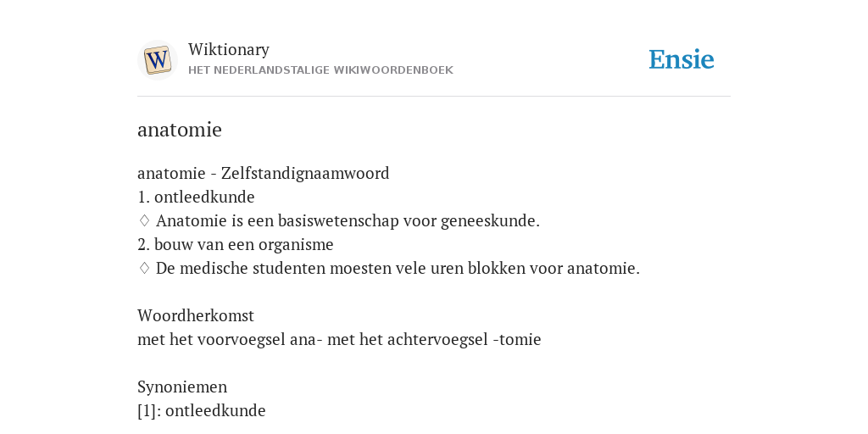This screenshot has width=868, height=434.
Task: Click the example about 'medische studenten'
Action: [x=398, y=269]
